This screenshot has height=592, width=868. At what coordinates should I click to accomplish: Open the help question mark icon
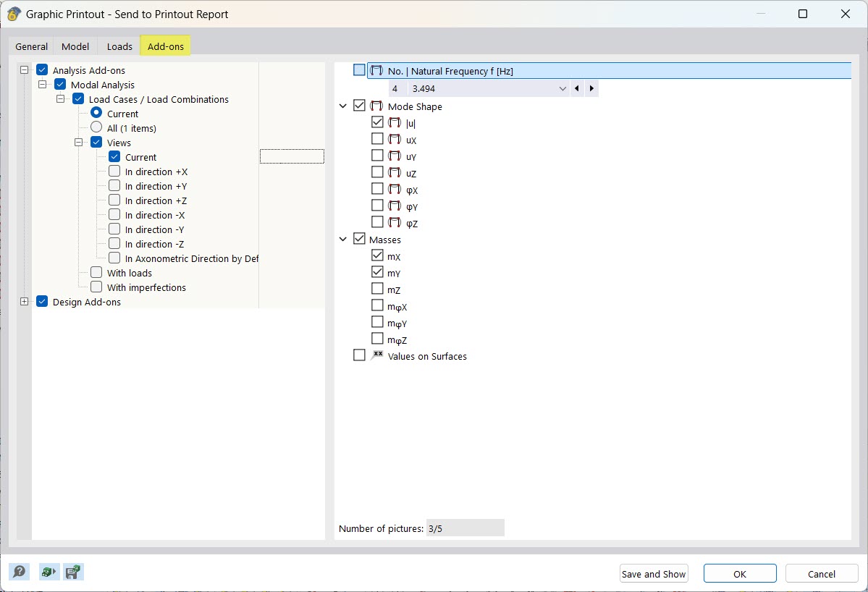click(20, 571)
